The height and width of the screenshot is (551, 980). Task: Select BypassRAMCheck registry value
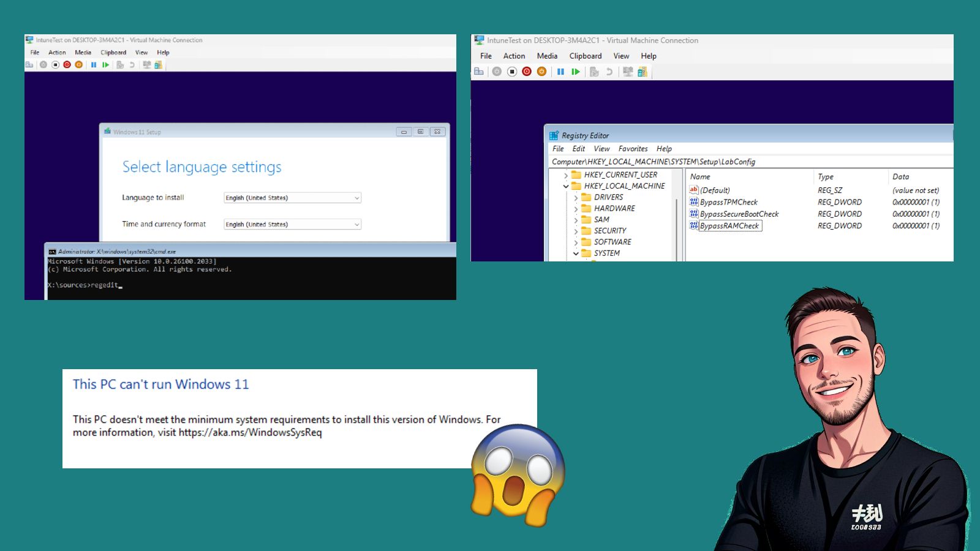[x=729, y=226]
